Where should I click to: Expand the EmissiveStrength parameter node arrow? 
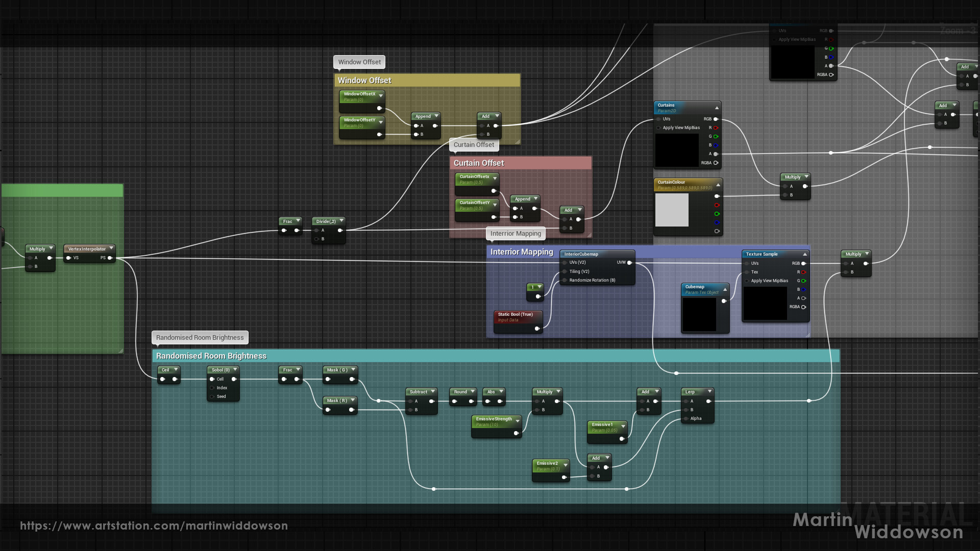pos(518,421)
